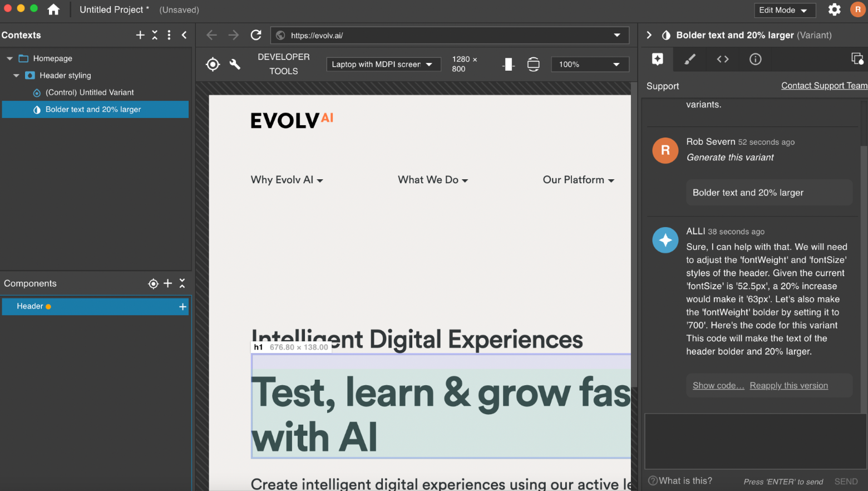The image size is (868, 491).
Task: Open the Contexts panel more options menu
Action: pyautogui.click(x=169, y=35)
